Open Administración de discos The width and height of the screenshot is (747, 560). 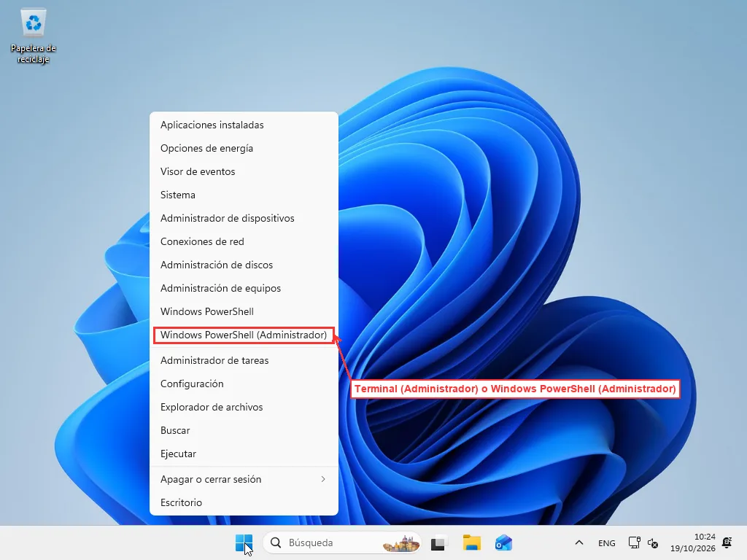[244, 265]
